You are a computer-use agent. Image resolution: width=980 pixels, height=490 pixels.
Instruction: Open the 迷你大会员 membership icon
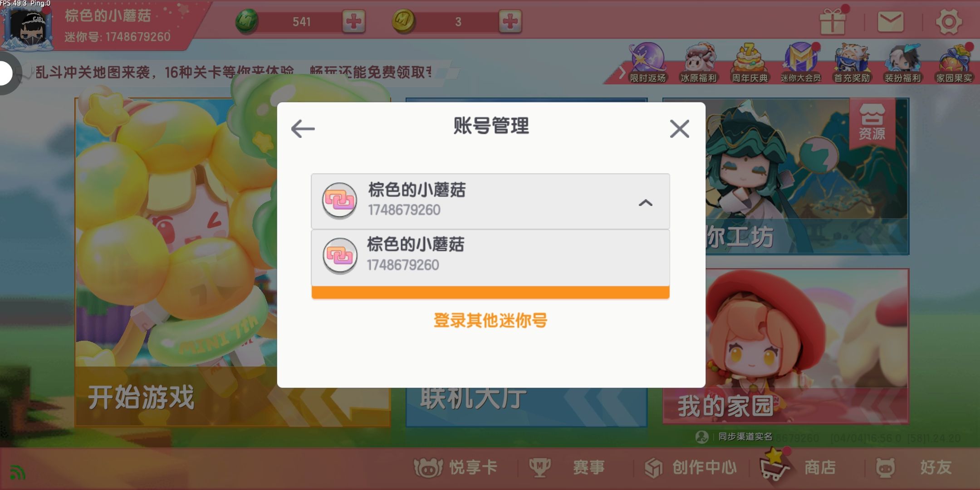tap(801, 63)
